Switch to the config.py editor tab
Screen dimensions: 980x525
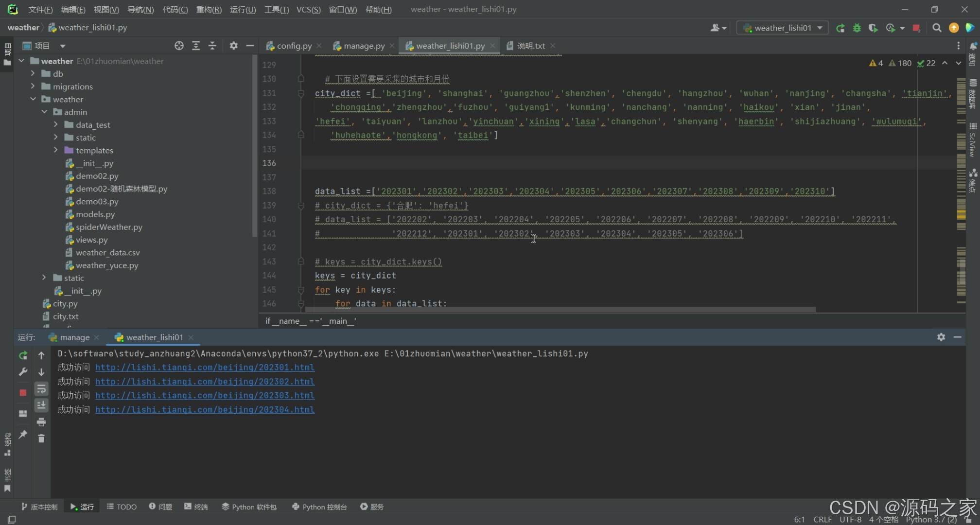pyautogui.click(x=294, y=46)
